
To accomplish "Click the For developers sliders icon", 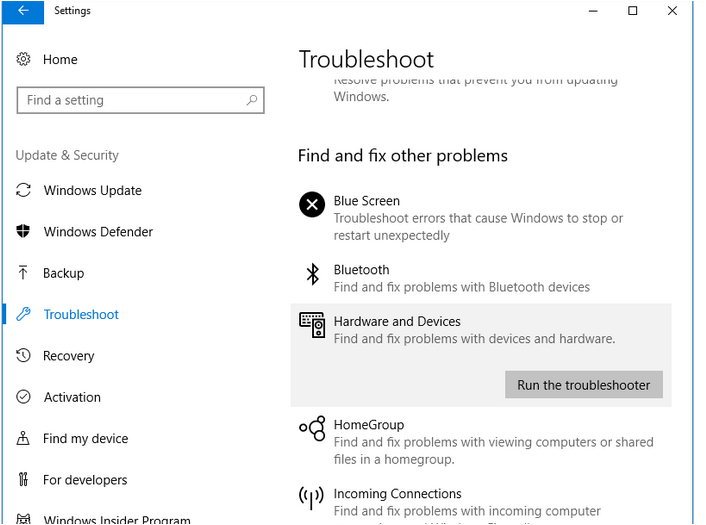I will coord(24,480).
